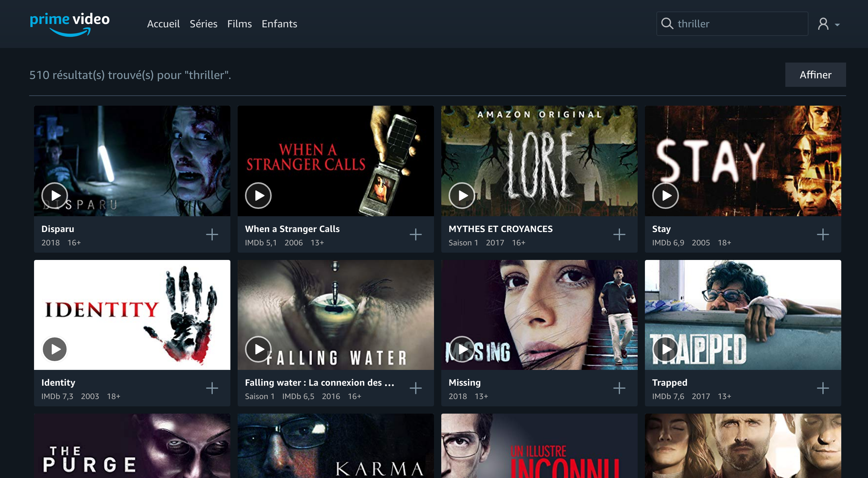This screenshot has height=478, width=868.
Task: Add Falling Water to watchlist
Action: pos(415,388)
